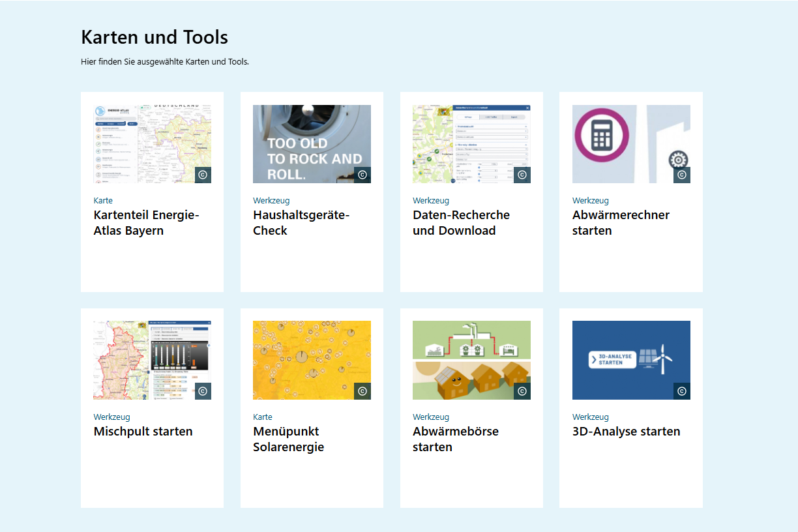Click the yellow solar map thumbnail
Viewport: 798px width, 532px height.
(x=303, y=360)
